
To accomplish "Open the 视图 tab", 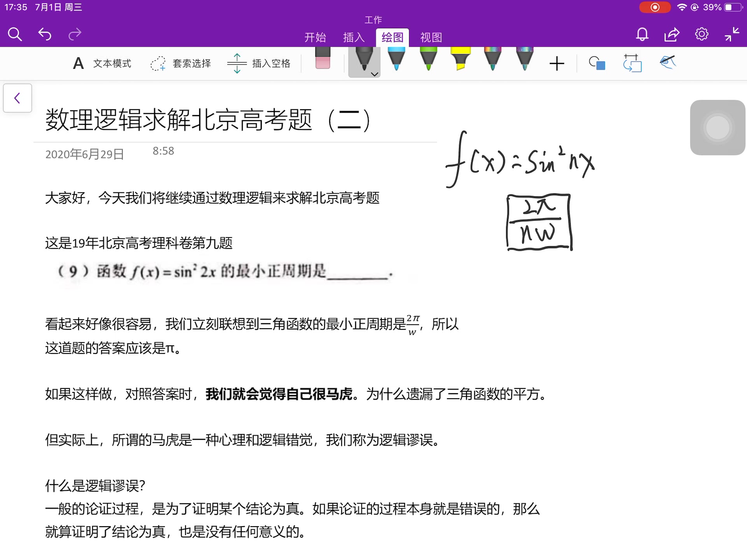I will click(431, 37).
